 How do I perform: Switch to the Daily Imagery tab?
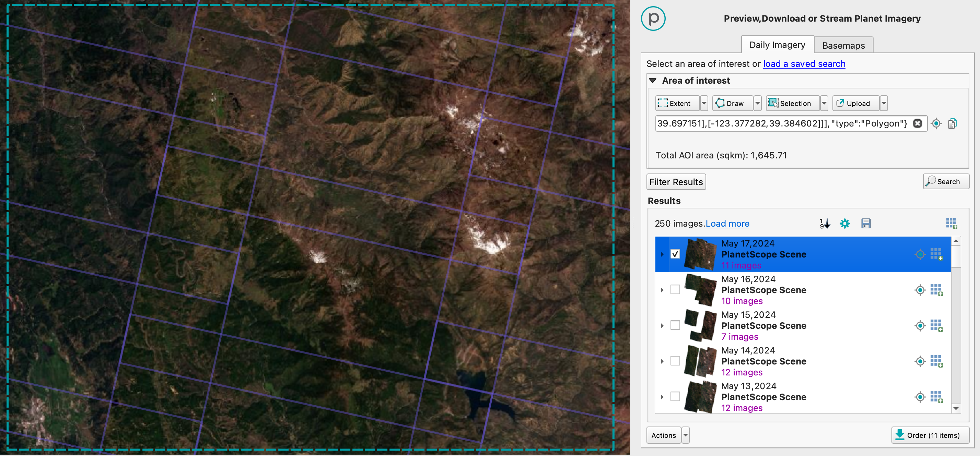click(x=777, y=45)
